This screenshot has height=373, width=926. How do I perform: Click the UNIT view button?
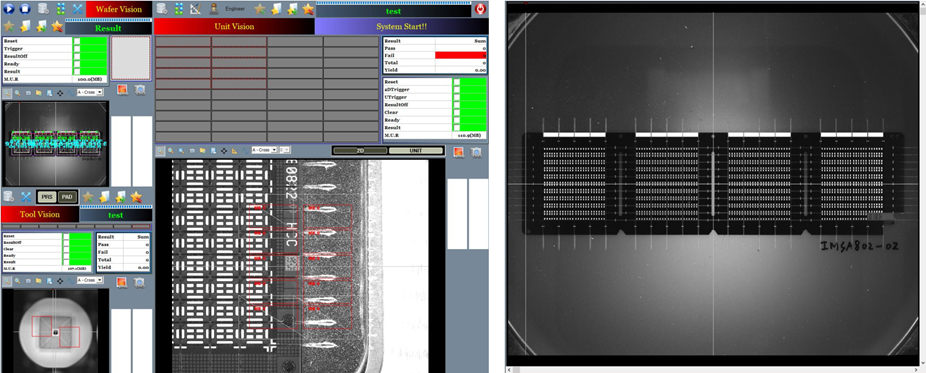coord(416,150)
